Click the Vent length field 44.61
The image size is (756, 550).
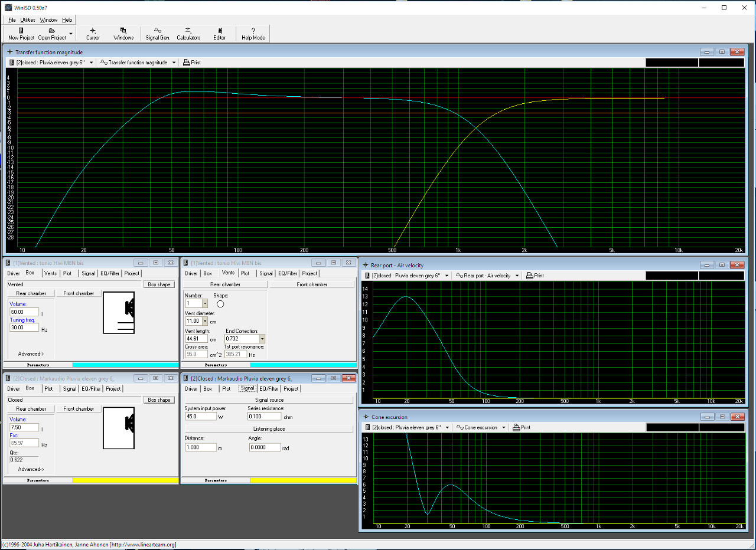pyautogui.click(x=196, y=339)
